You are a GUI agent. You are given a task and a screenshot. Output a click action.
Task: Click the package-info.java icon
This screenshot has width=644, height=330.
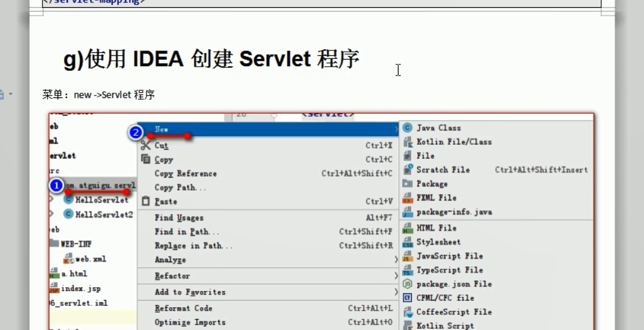pos(408,212)
